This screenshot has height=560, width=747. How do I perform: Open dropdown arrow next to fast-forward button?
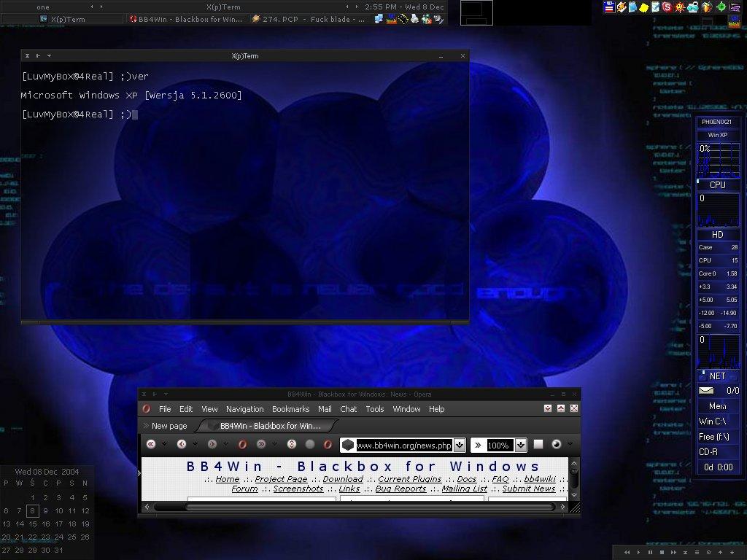pyautogui.click(x=274, y=444)
